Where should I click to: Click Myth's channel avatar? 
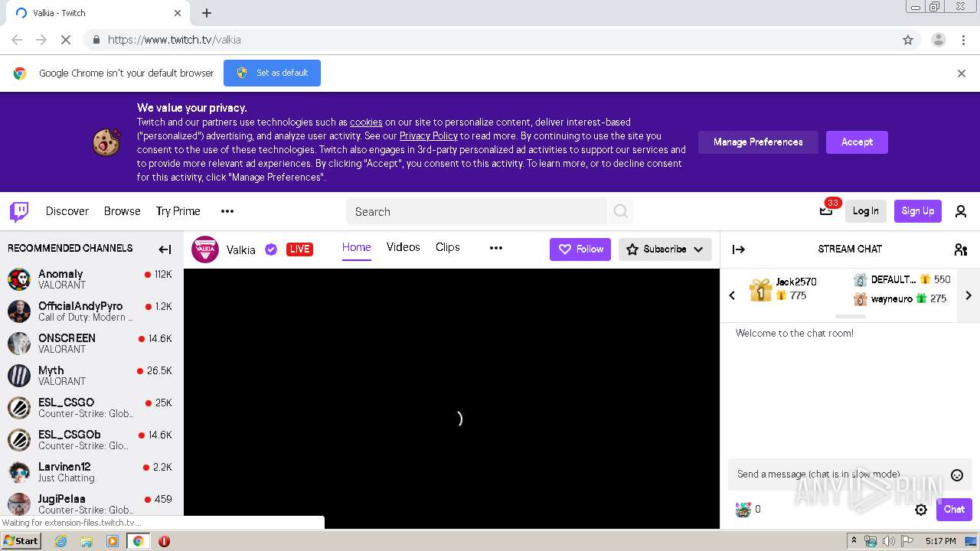(19, 376)
